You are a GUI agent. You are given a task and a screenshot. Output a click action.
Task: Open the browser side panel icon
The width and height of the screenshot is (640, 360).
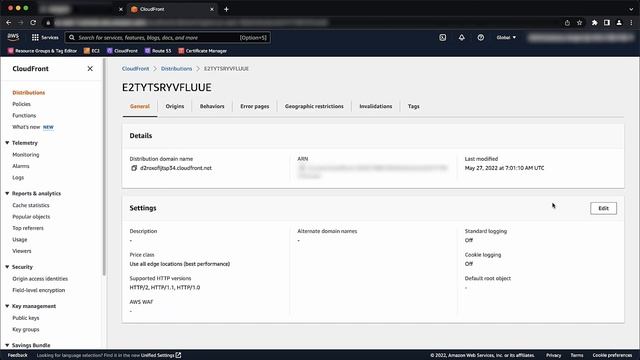[x=607, y=23]
